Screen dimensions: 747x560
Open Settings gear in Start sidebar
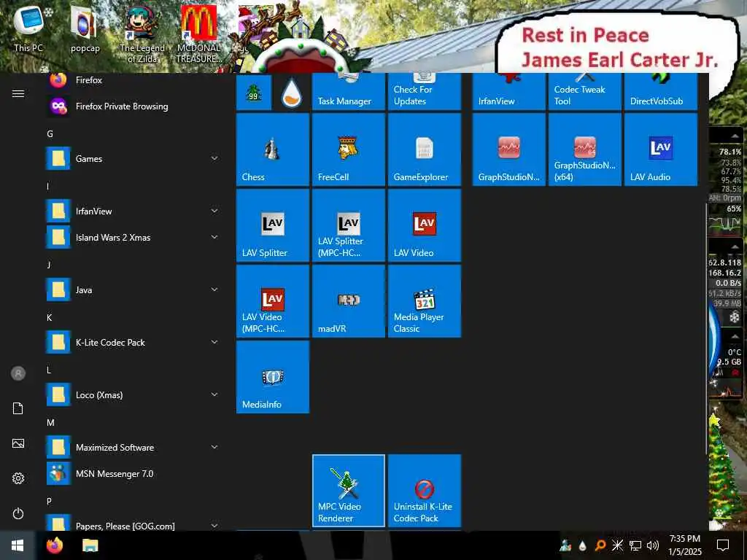click(18, 478)
